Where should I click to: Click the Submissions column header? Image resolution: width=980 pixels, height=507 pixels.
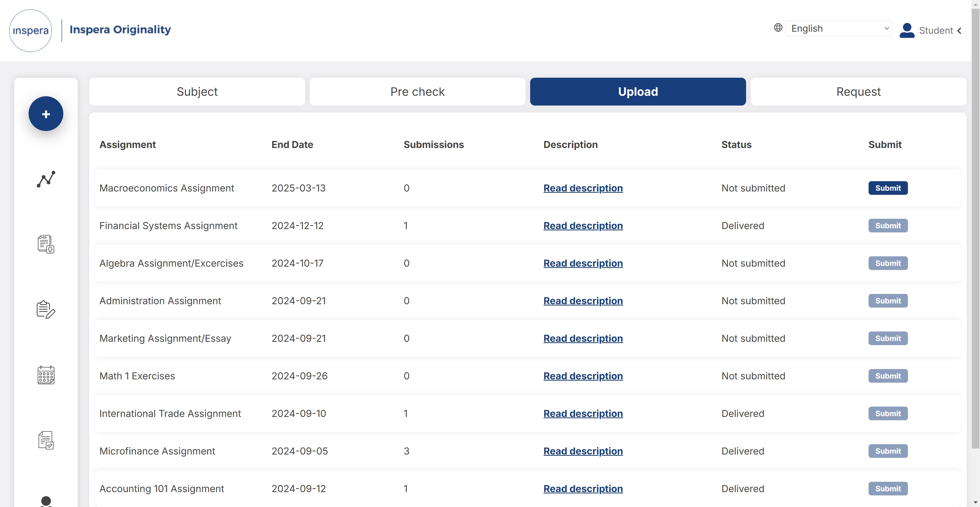(x=434, y=145)
